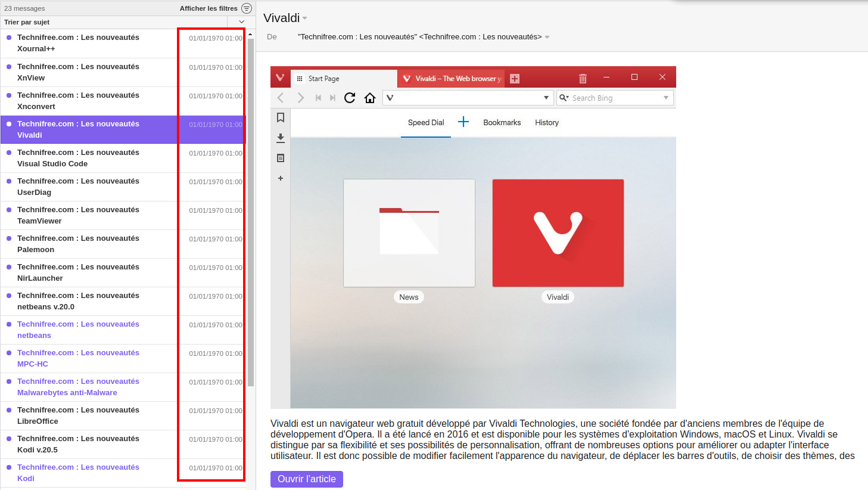Click the filter icon beside Afficher les filtres
Image resolution: width=868 pixels, height=490 pixels.
(x=247, y=8)
